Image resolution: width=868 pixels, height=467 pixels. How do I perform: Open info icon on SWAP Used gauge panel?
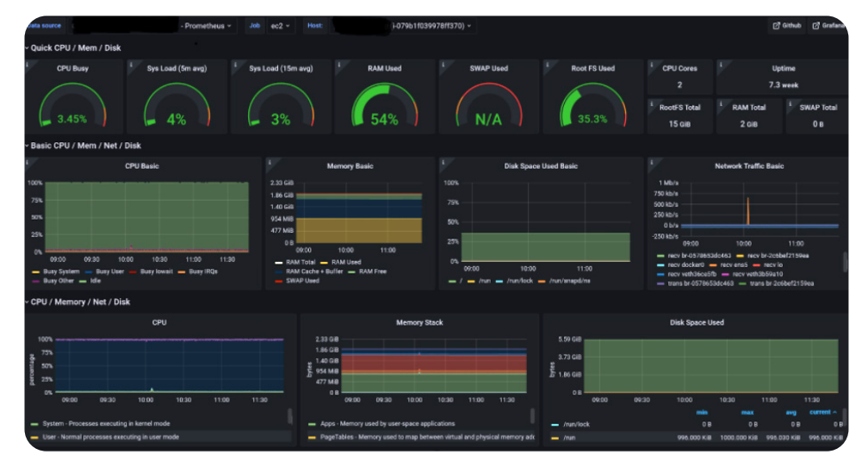[443, 65]
